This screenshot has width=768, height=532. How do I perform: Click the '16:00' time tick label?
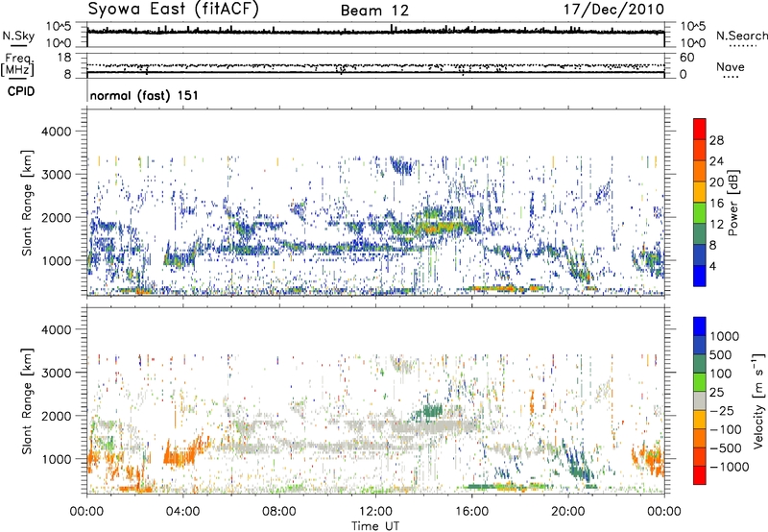(x=471, y=512)
